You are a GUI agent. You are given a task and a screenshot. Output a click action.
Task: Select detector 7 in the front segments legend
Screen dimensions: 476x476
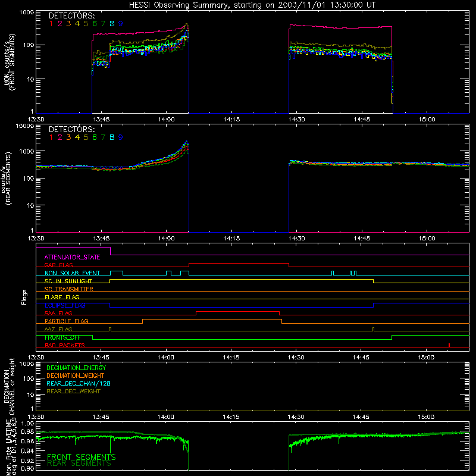[103, 24]
